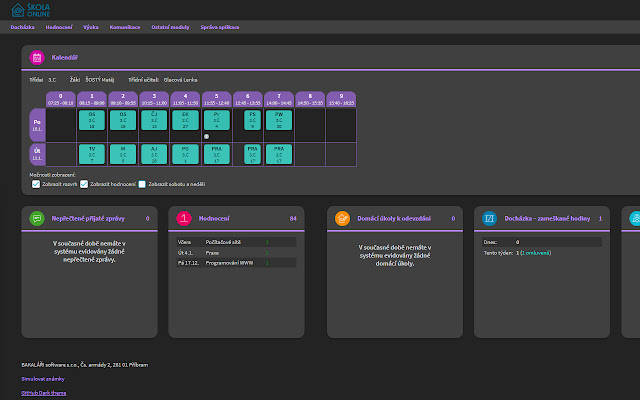Click the Dnes absence value row
This screenshot has width=640, height=400.
pyautogui.click(x=542, y=242)
